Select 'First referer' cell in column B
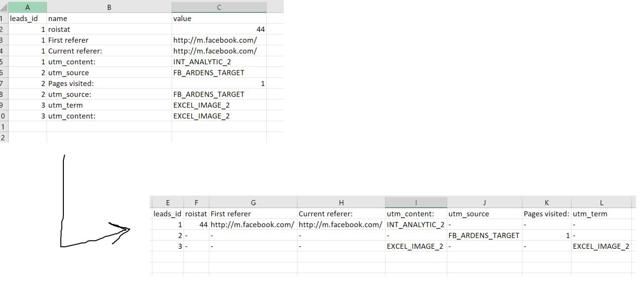 click(109, 40)
